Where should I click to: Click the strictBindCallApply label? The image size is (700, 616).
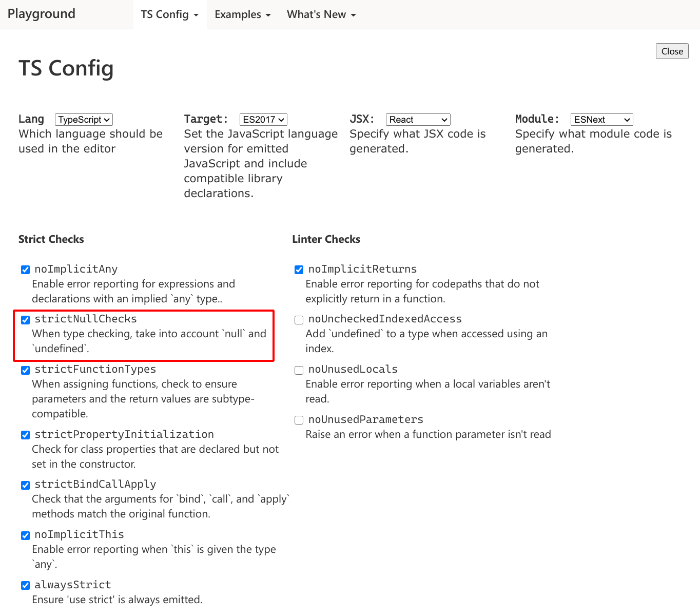[95, 484]
